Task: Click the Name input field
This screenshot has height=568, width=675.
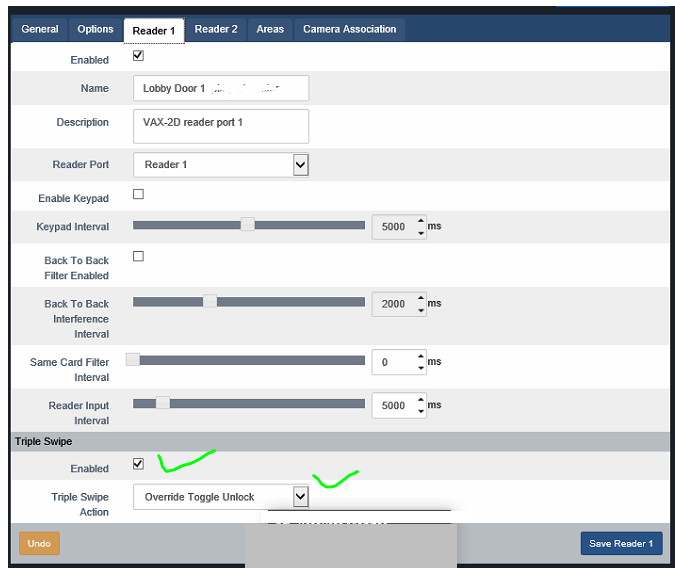Action: tap(220, 88)
